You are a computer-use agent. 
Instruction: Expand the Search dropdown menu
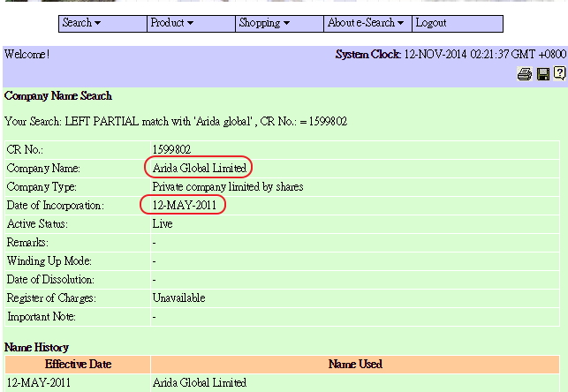(81, 23)
